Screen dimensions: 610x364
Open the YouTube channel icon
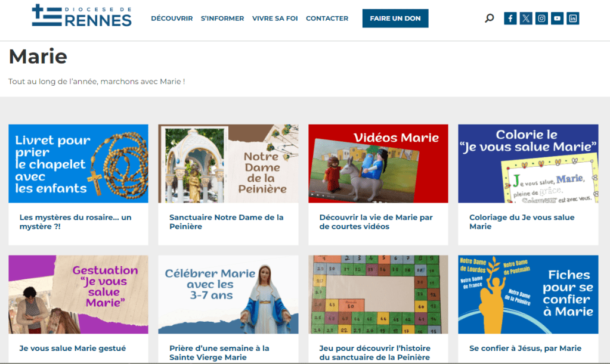(x=557, y=18)
